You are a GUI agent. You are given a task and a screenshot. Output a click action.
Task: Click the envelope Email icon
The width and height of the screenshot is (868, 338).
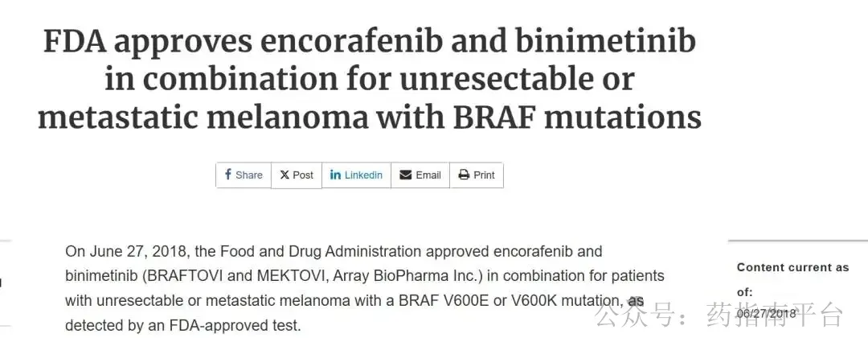click(x=406, y=175)
